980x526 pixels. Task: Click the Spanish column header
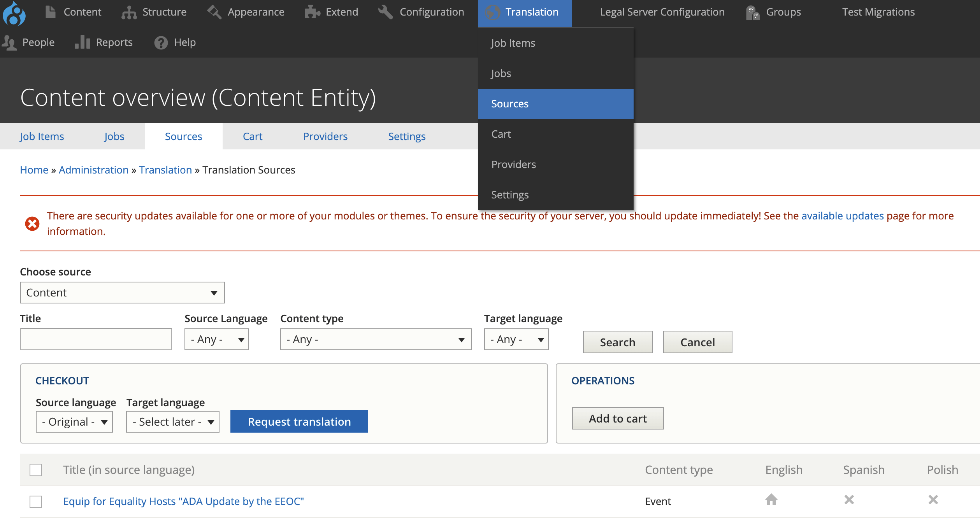pyautogui.click(x=864, y=470)
